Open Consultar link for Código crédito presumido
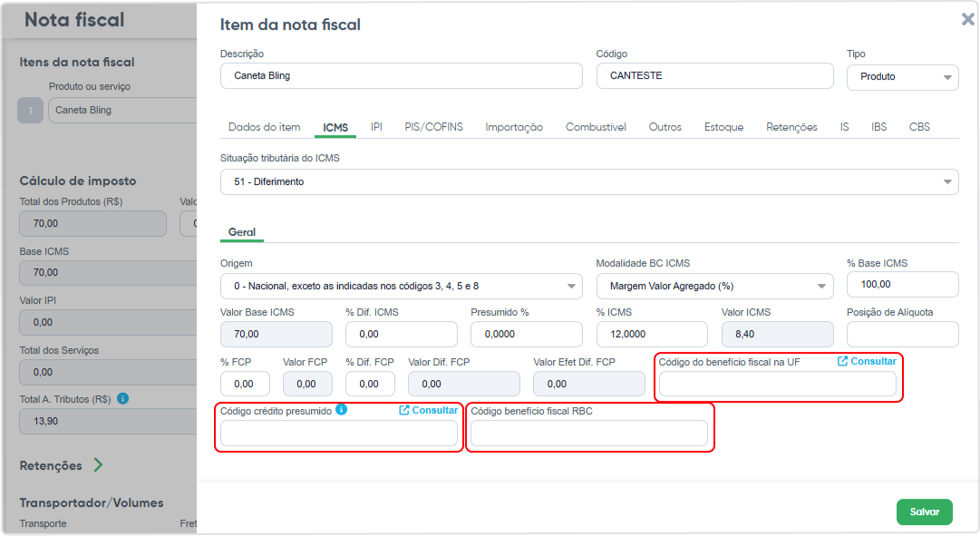 (x=429, y=410)
